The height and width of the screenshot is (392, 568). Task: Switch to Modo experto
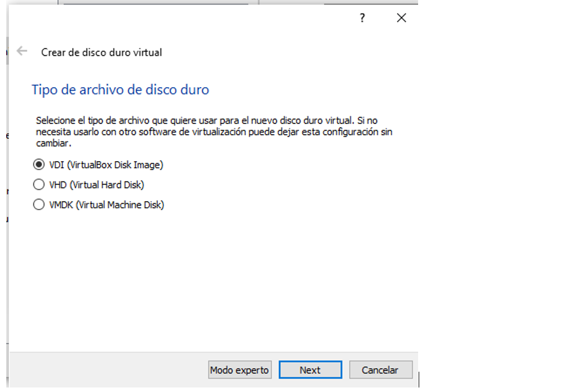[x=240, y=370]
